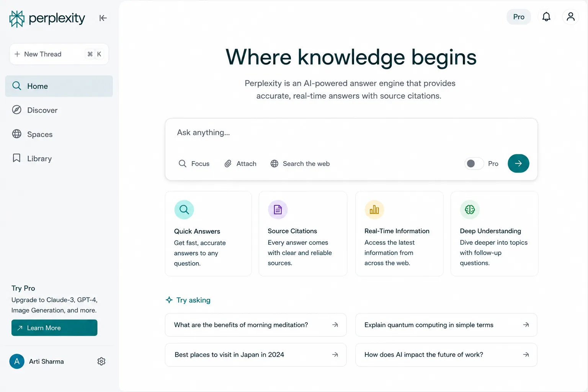Screen dimensions: 588x392
Task: Open Spaces from sidebar
Action: click(59, 134)
